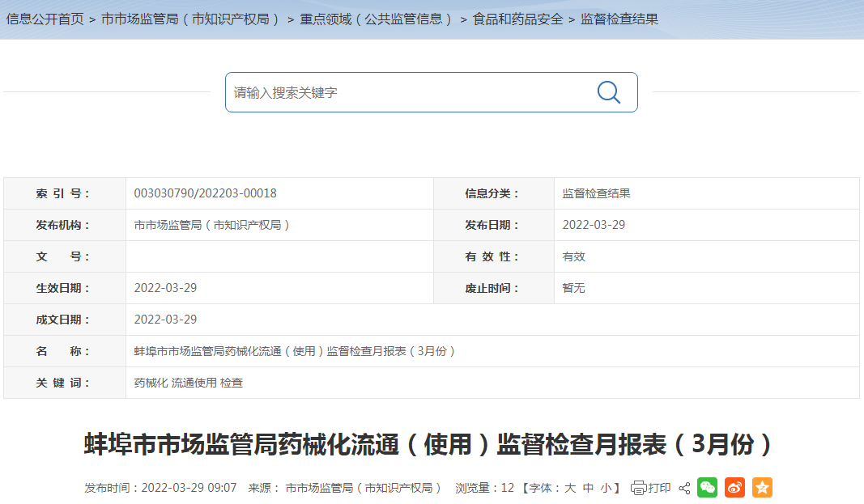Image resolution: width=864 pixels, height=504 pixels.
Task: Set font size to 大
Action: click(x=570, y=488)
